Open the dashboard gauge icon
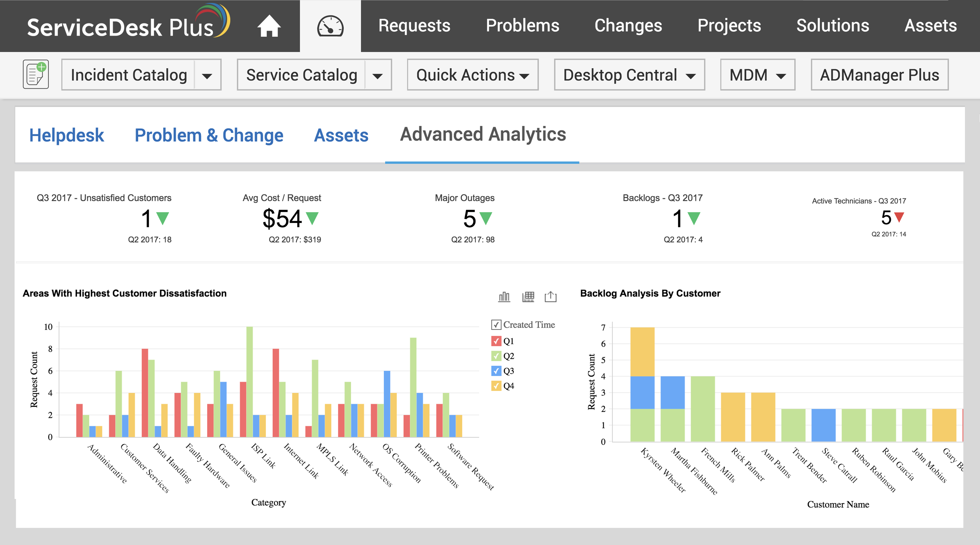980x545 pixels. pyautogui.click(x=330, y=26)
